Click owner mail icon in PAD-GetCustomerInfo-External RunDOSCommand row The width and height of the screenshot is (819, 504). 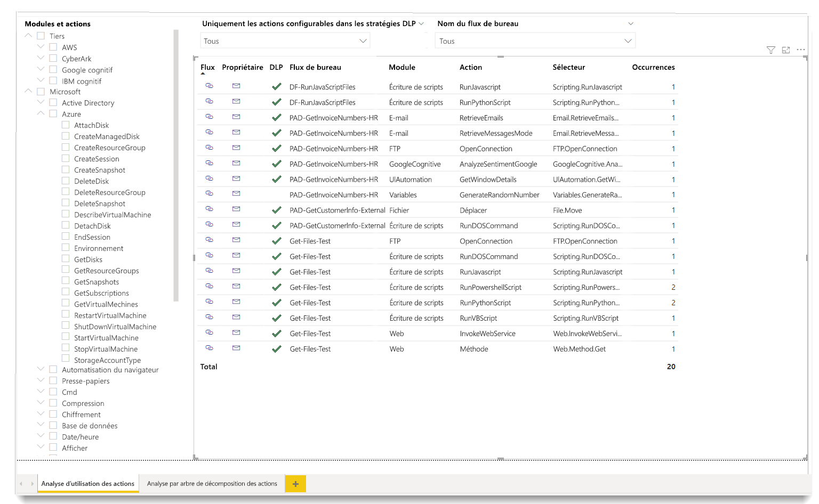tap(236, 224)
